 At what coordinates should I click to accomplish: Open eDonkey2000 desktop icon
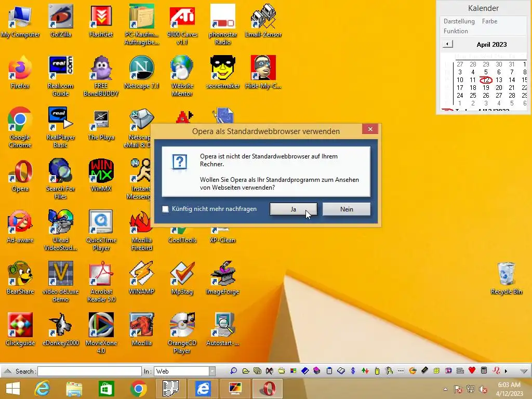[61, 329]
